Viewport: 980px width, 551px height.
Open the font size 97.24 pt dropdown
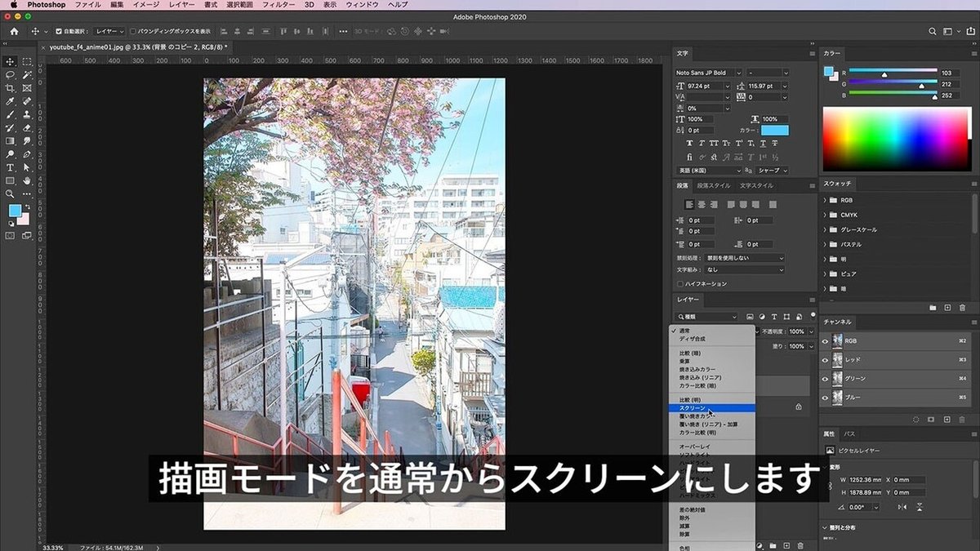pos(710,86)
